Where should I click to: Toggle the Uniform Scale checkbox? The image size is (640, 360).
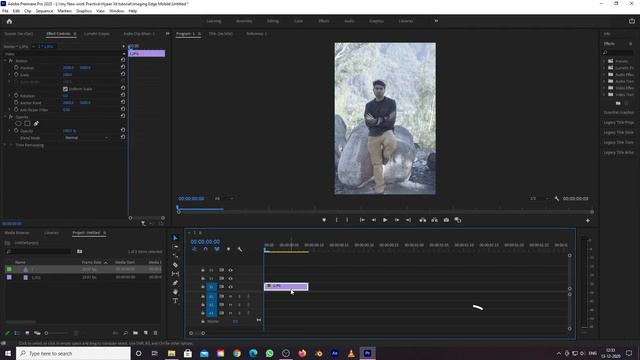click(65, 89)
